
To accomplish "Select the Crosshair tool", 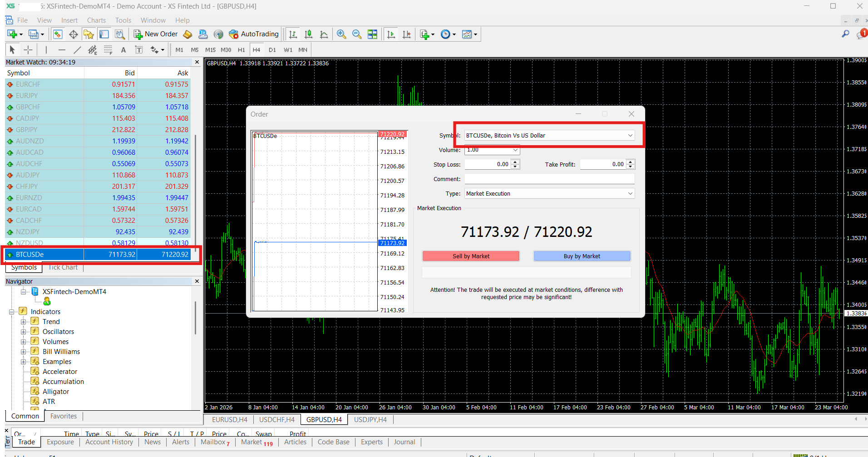I will [x=28, y=50].
